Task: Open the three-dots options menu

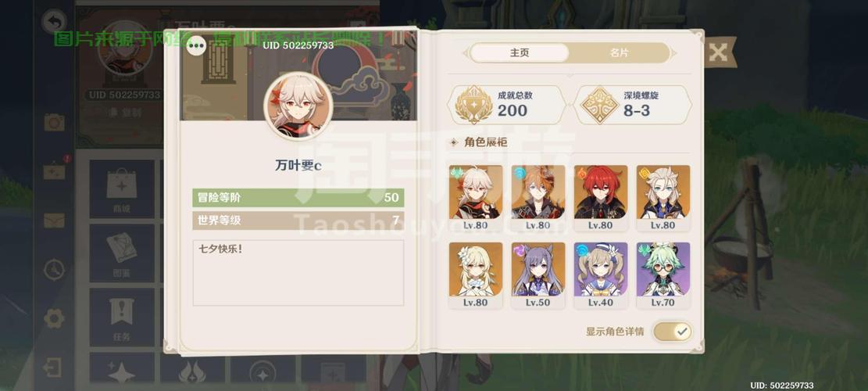Action: [197, 46]
